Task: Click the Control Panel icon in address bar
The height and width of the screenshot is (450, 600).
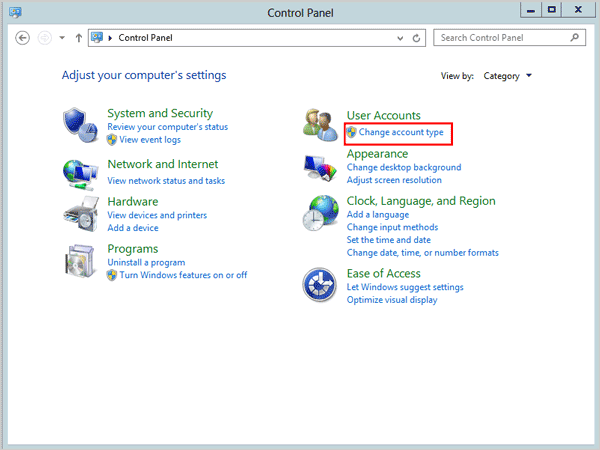Action: coord(97,38)
